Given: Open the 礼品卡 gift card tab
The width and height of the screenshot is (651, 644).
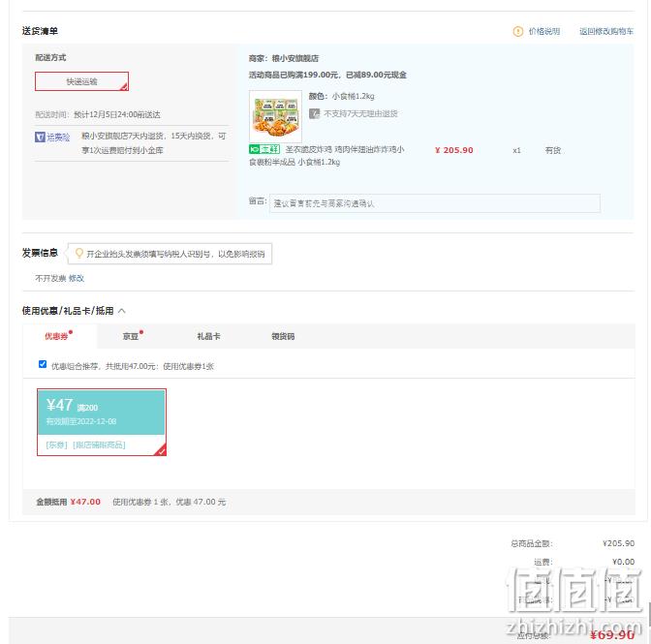Looking at the screenshot, I should pos(208,336).
